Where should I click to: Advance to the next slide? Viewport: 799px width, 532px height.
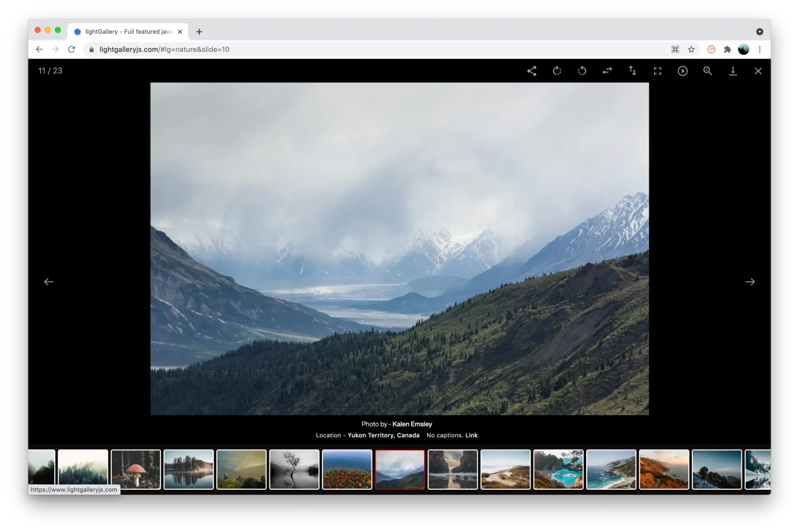tap(750, 281)
